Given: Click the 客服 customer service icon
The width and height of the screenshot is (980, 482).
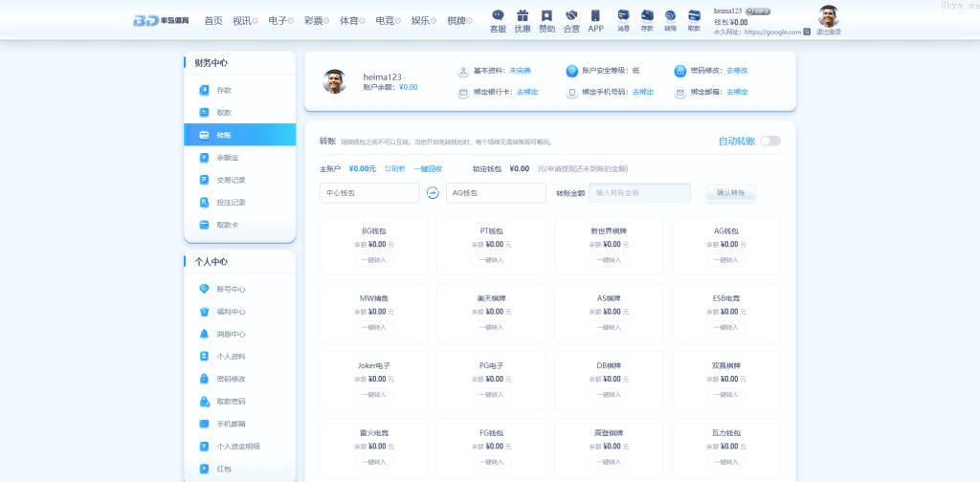Looking at the screenshot, I should pyautogui.click(x=498, y=16).
